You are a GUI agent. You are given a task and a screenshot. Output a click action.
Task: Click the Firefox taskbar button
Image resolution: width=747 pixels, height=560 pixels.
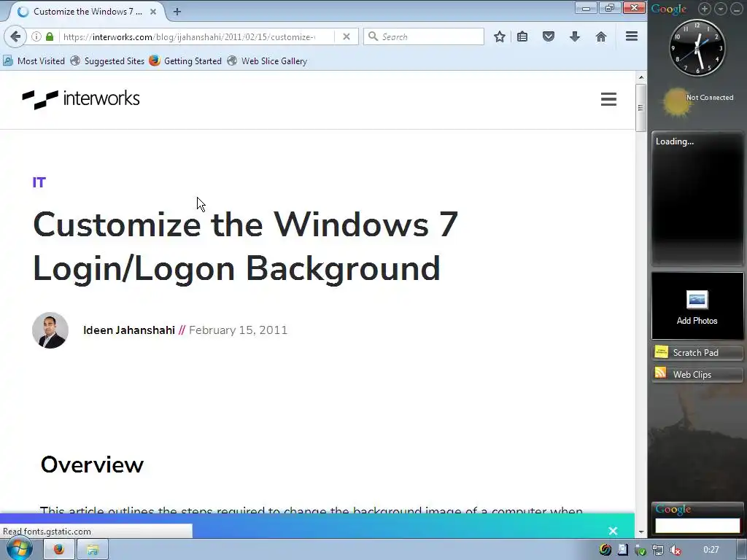click(x=58, y=550)
